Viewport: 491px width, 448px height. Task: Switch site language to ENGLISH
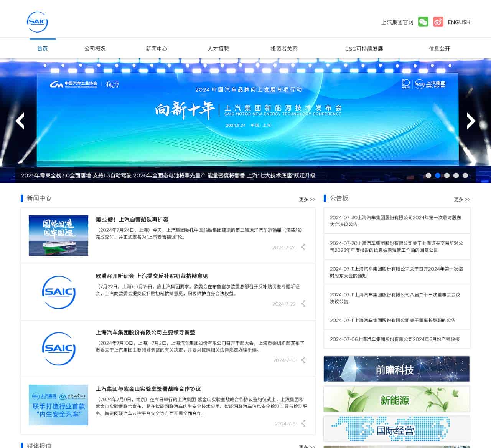tap(459, 22)
